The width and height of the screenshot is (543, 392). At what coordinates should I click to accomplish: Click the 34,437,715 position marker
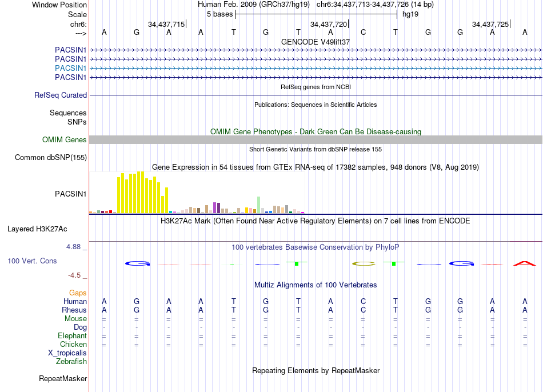166,24
